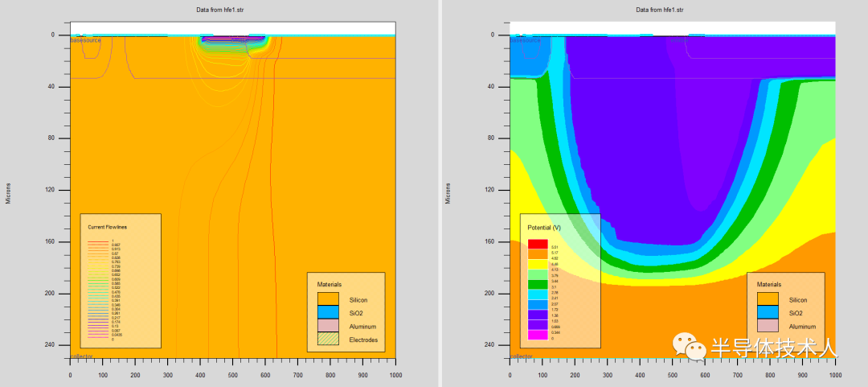Select the Aluminum swatch in right Materials legend

(x=768, y=326)
